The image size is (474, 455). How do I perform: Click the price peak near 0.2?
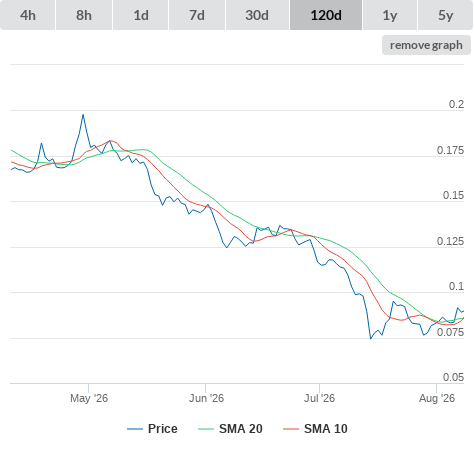click(83, 115)
